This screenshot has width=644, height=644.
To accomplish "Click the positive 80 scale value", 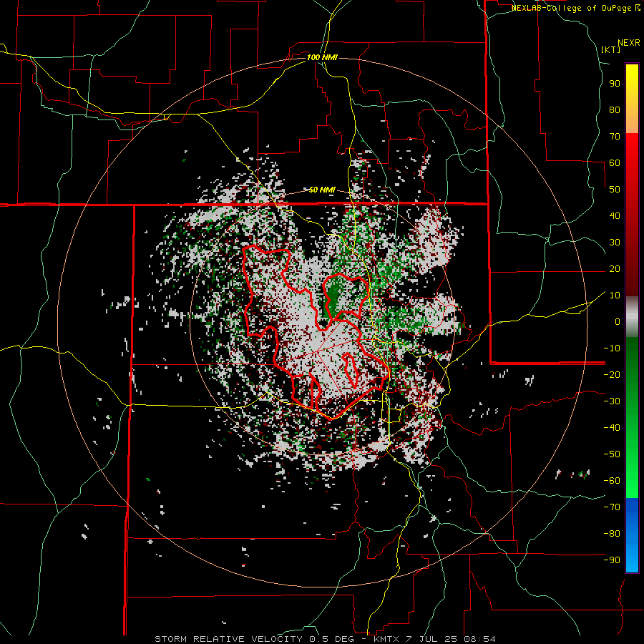I will click(615, 109).
